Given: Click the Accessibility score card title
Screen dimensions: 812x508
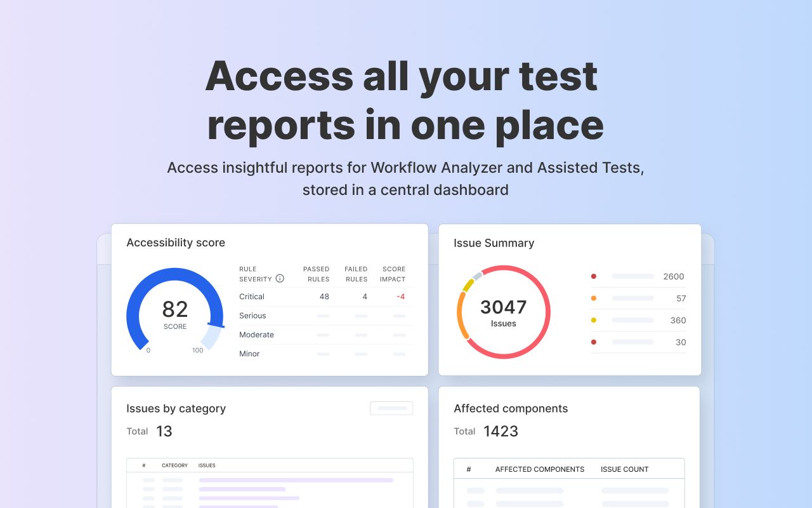Looking at the screenshot, I should (176, 243).
